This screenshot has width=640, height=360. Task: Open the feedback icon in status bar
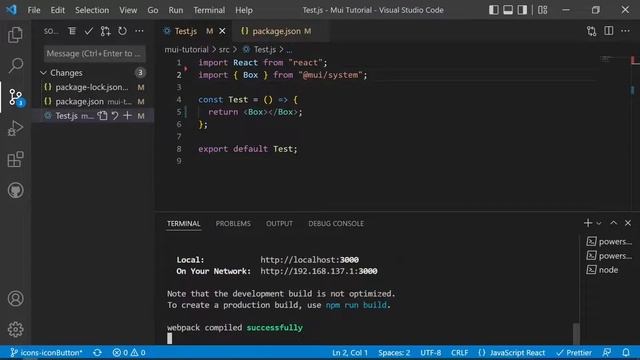coord(607,353)
